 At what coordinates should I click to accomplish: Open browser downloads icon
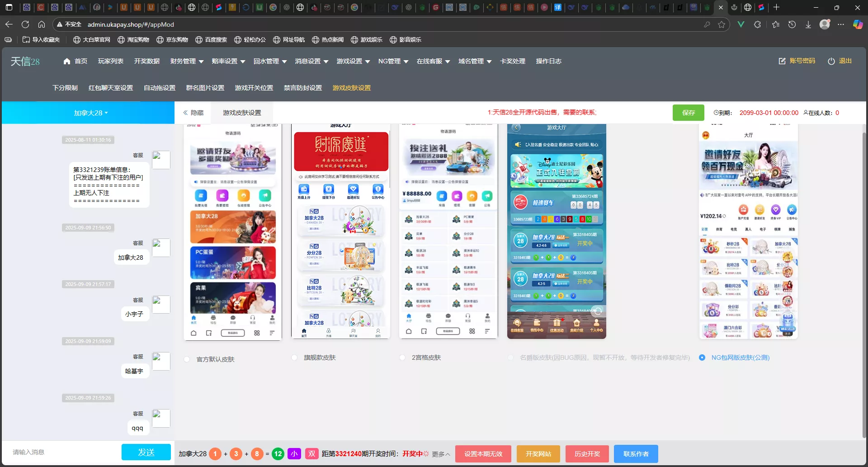pos(808,24)
